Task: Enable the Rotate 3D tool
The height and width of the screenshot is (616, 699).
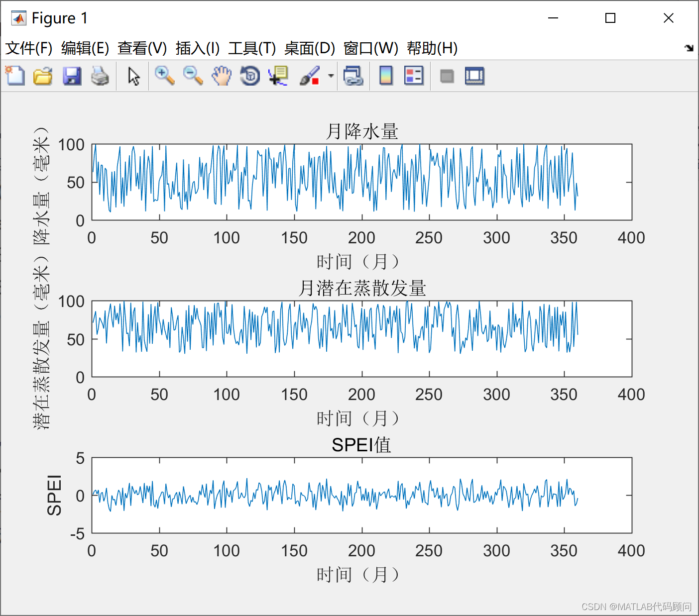Action: 250,76
